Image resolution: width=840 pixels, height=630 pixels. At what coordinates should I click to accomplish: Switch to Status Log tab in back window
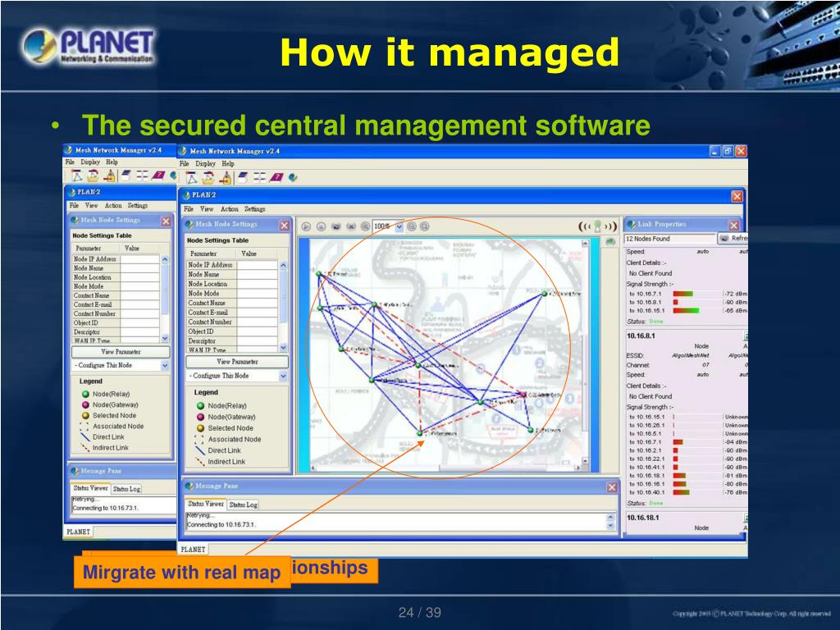pos(126,489)
